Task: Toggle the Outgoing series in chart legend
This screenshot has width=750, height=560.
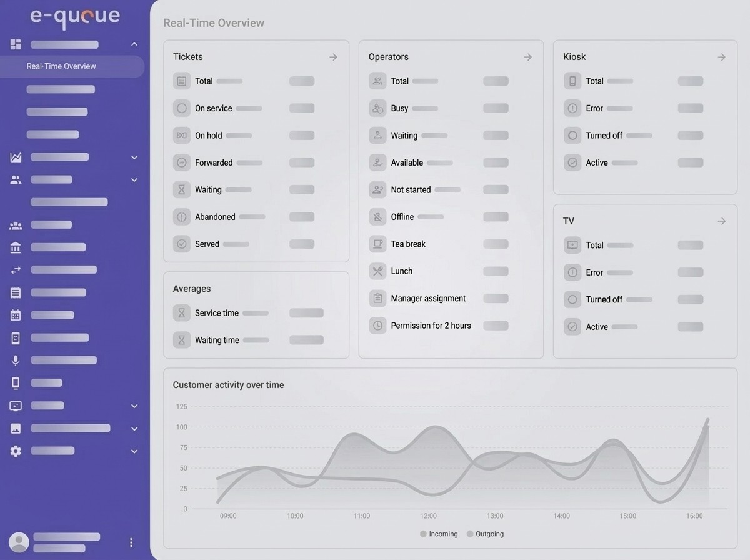Action: point(485,534)
